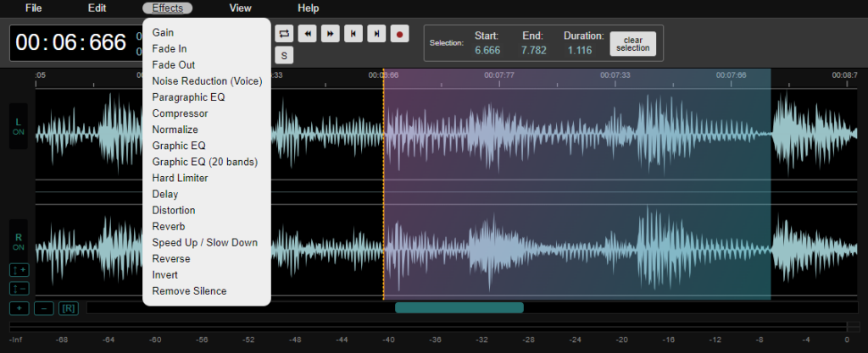The height and width of the screenshot is (353, 868).
Task: Zoom in horizontally with the plus button
Action: tap(19, 308)
